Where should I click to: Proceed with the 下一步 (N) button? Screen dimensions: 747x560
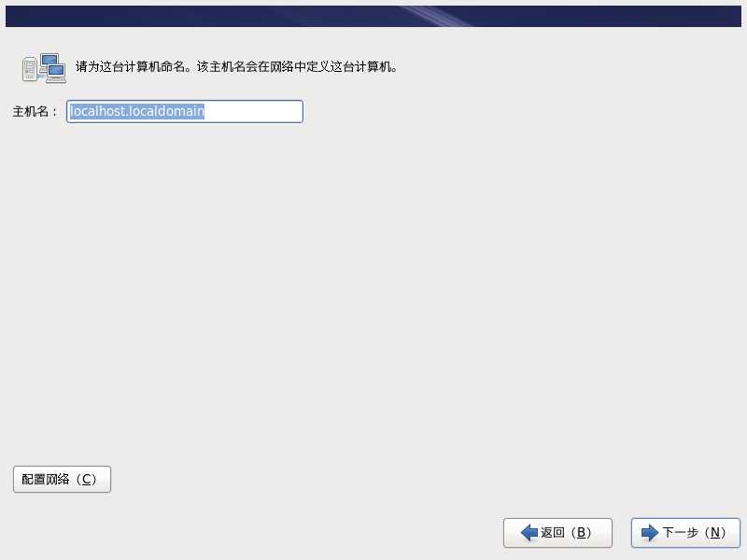pos(685,532)
